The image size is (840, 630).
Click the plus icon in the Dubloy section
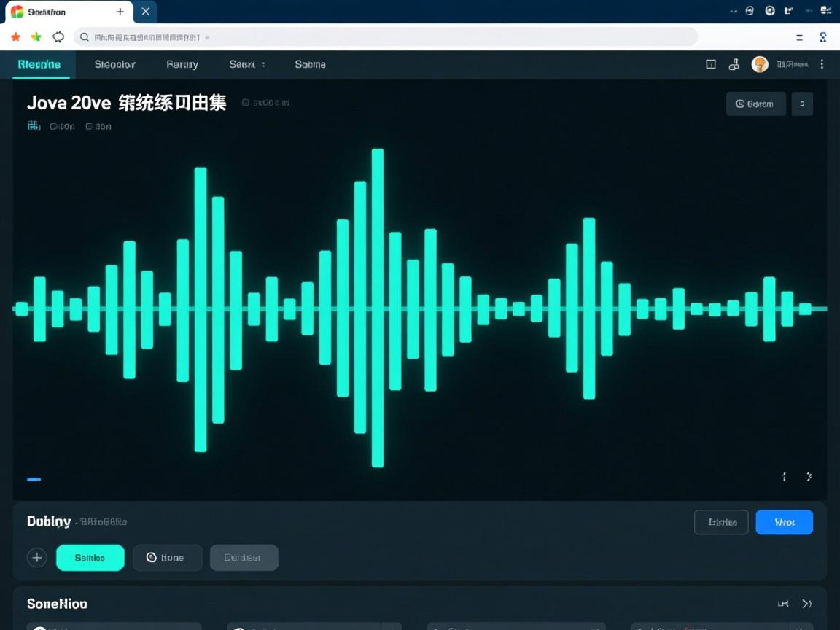[37, 557]
